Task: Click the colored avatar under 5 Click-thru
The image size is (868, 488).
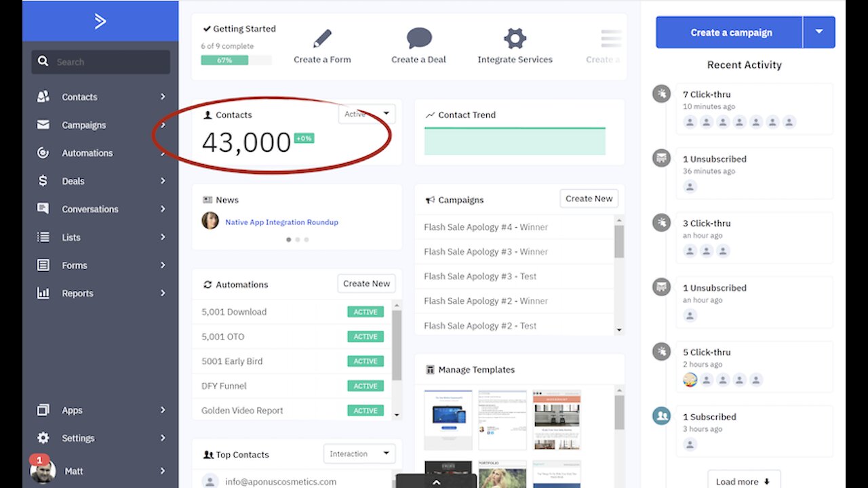Action: point(690,380)
